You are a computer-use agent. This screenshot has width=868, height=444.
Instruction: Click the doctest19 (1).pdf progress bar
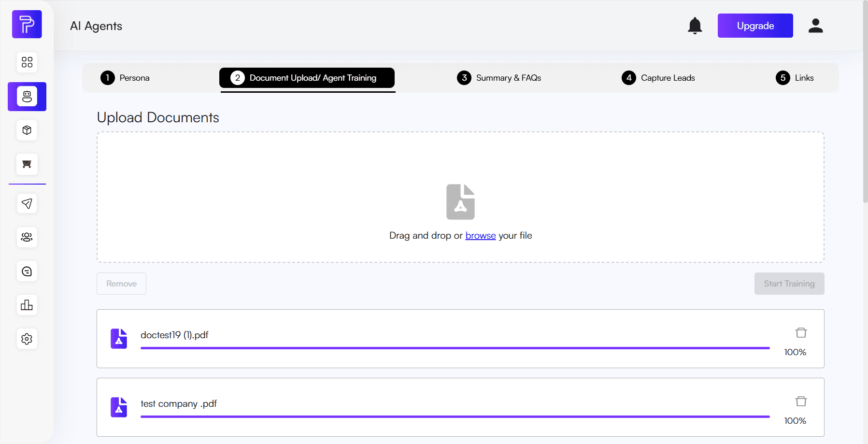[x=454, y=347]
